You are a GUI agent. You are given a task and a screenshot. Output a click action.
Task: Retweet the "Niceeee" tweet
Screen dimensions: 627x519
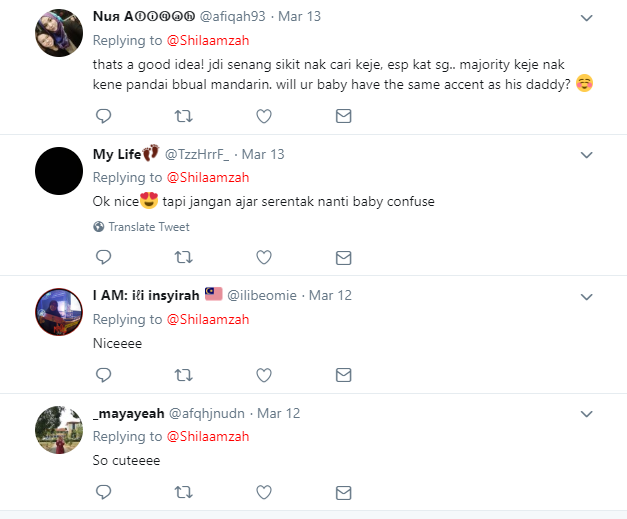[183, 375]
